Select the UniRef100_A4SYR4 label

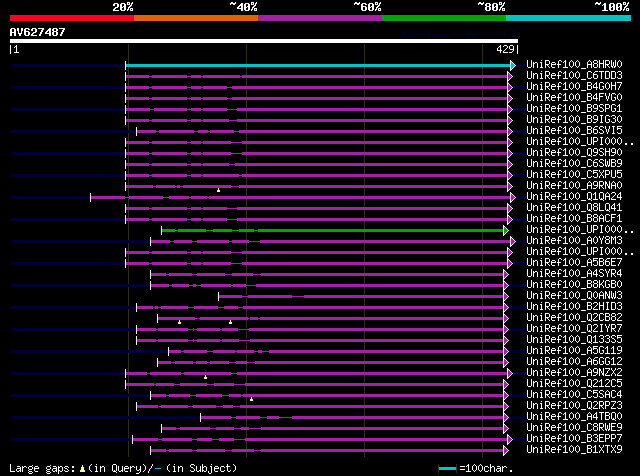[x=574, y=274]
